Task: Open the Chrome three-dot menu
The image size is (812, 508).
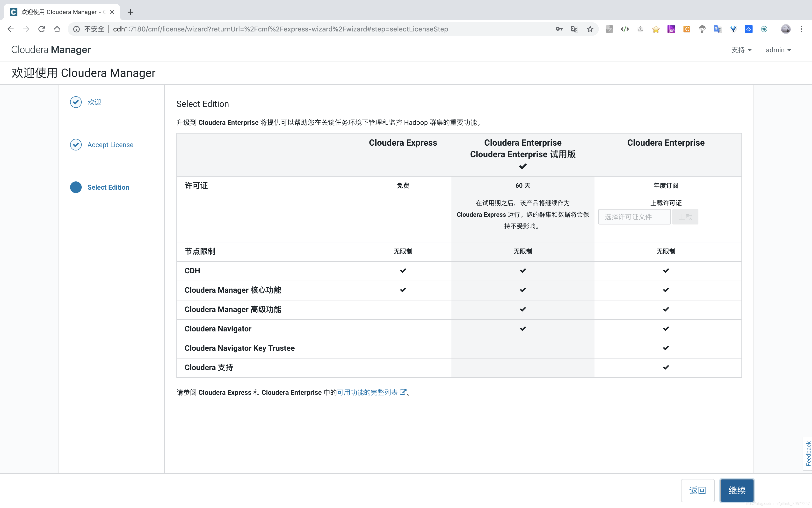Action: [x=801, y=29]
